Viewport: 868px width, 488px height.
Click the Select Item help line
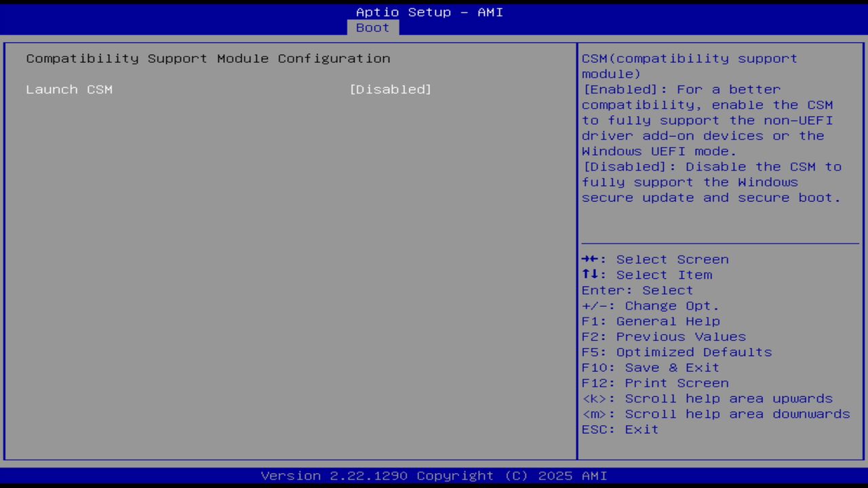(x=646, y=274)
